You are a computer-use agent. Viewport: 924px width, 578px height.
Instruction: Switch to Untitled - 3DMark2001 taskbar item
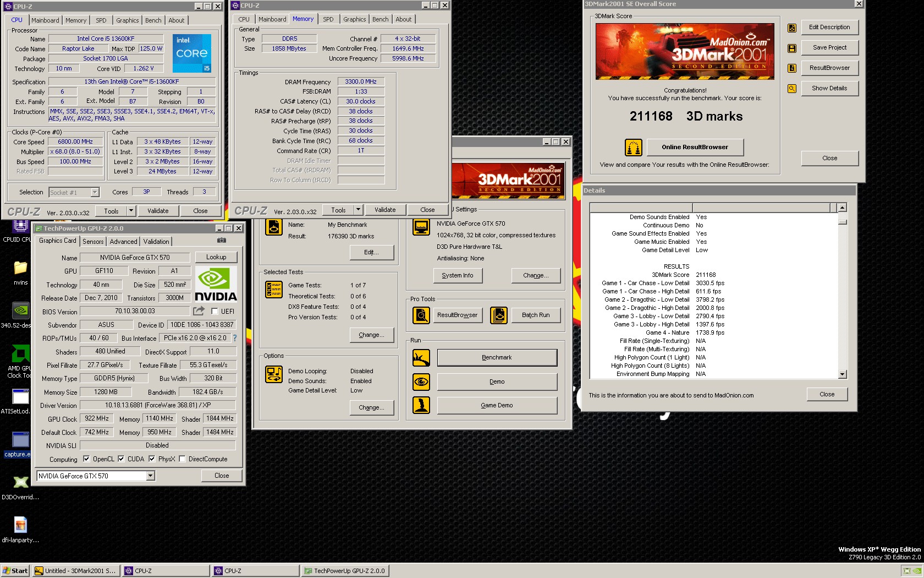pos(75,571)
